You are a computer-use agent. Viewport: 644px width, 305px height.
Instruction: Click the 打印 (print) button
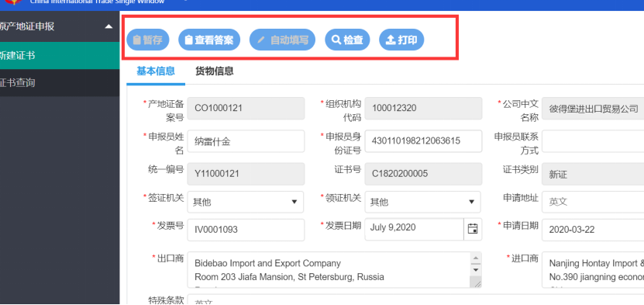click(401, 40)
